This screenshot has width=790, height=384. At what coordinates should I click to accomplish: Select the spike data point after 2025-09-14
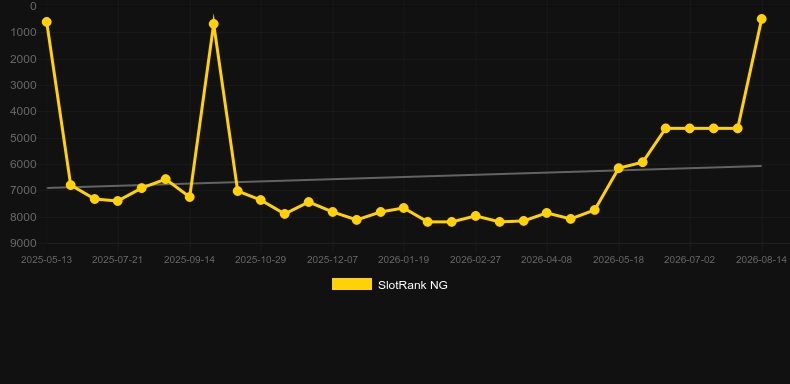214,24
